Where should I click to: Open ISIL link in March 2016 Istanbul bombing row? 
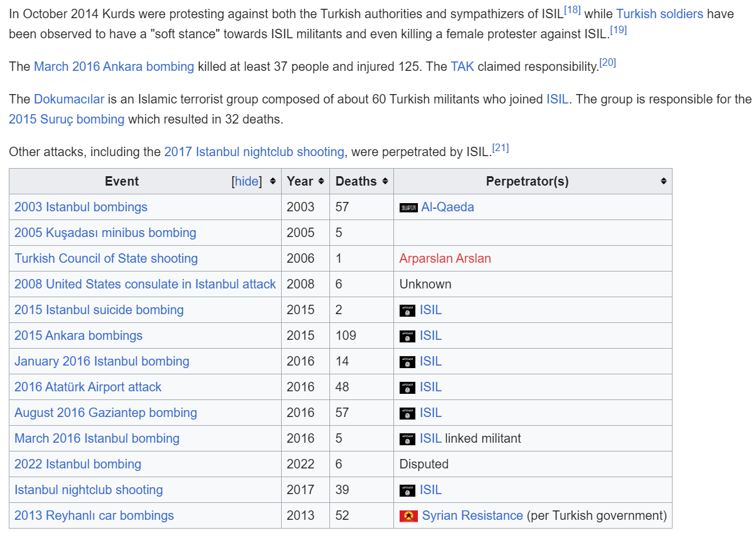(430, 438)
